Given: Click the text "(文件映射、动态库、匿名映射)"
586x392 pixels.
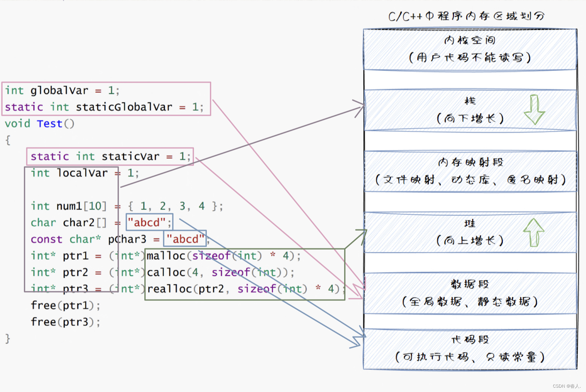Looking at the screenshot, I should (x=471, y=179).
